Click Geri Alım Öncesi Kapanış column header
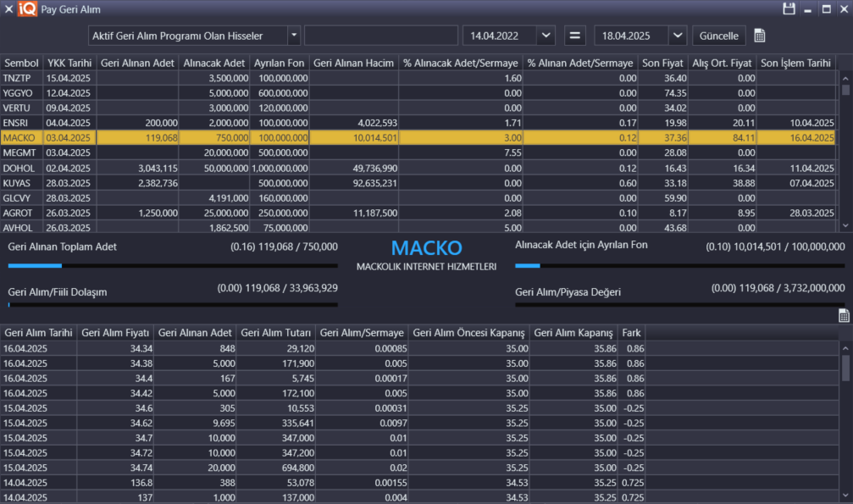Screen dimensions: 853x504 point(468,333)
